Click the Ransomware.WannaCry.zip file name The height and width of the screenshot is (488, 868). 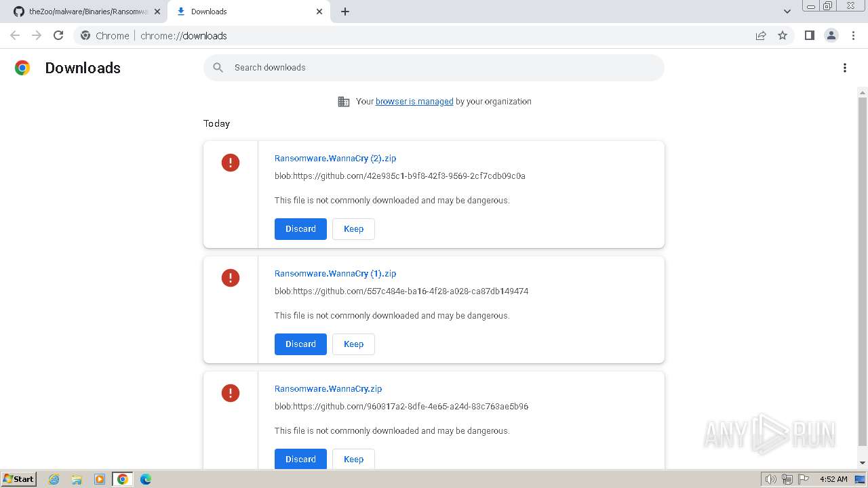328,389
